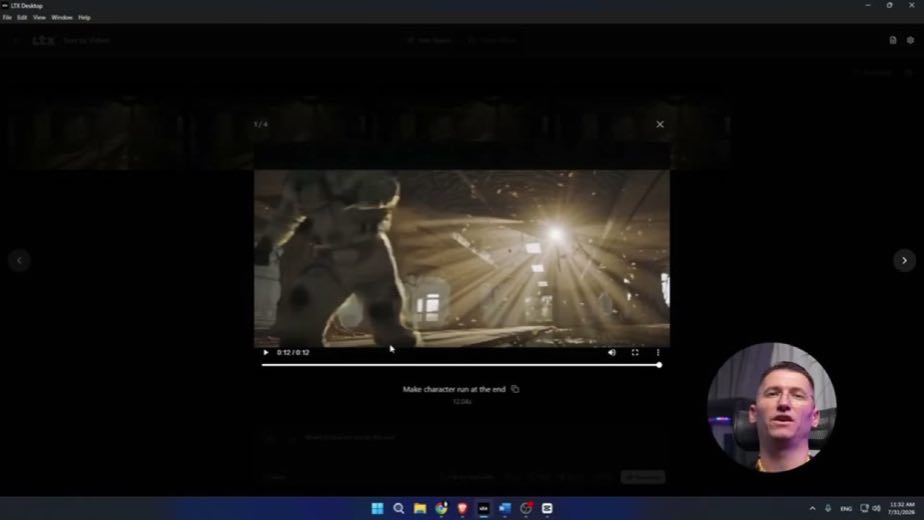The image size is (924, 520).
Task: Open the ENG language switcher
Action: [x=846, y=508]
